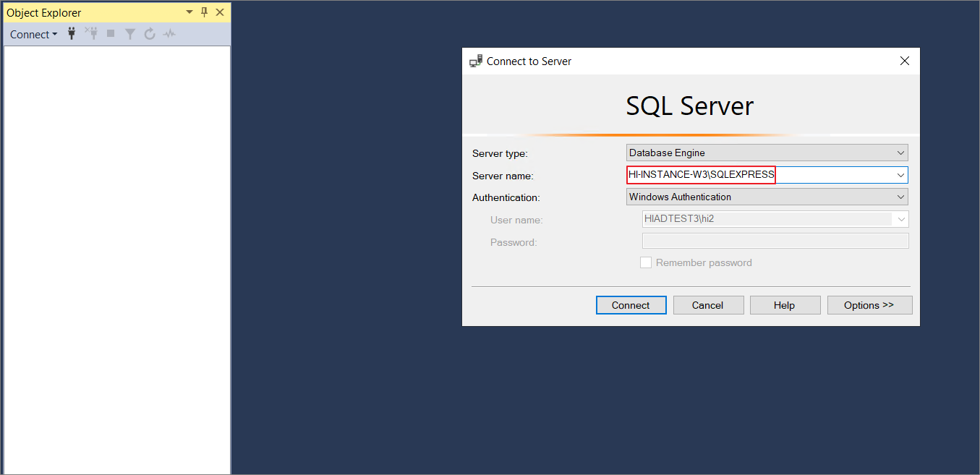
Task: Open Object Explorer window position dropdown arrow
Action: point(189,12)
